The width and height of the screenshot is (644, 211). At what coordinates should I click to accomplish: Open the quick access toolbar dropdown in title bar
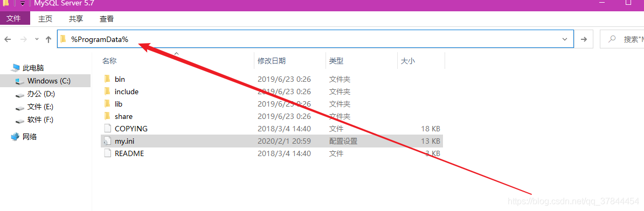tap(22, 3)
